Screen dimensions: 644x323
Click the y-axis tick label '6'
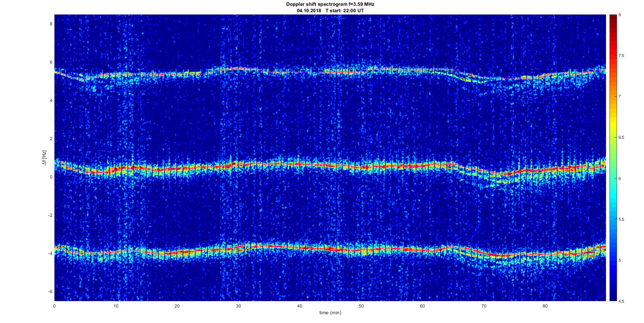(x=51, y=62)
